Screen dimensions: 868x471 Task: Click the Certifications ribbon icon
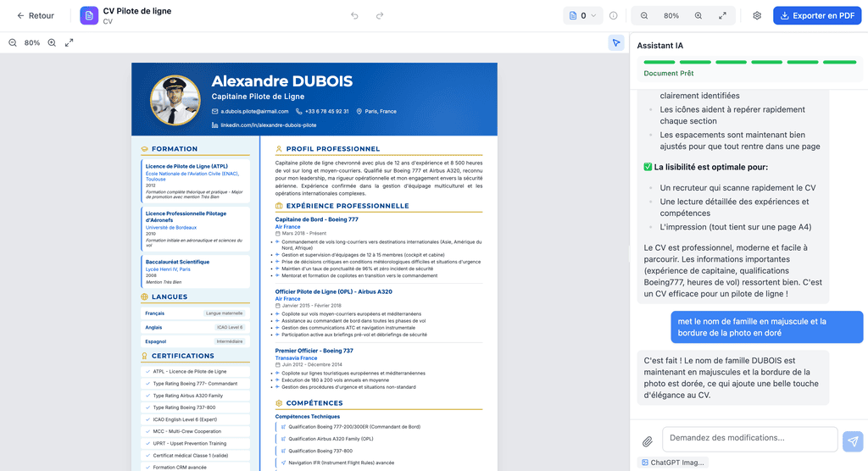coord(144,356)
